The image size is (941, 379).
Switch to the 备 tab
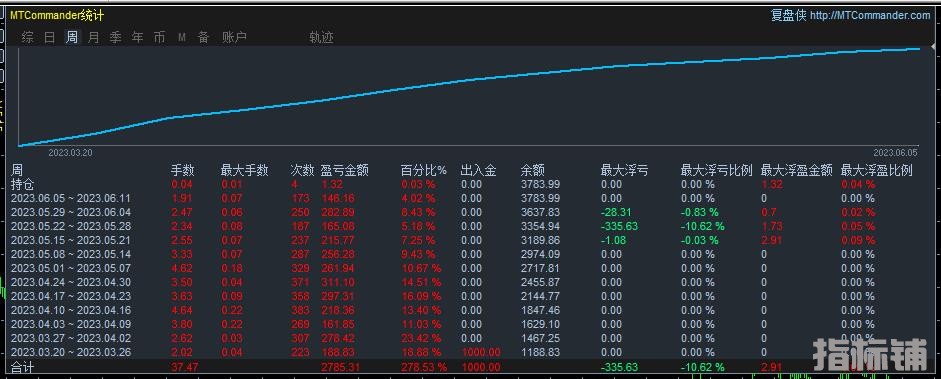203,38
